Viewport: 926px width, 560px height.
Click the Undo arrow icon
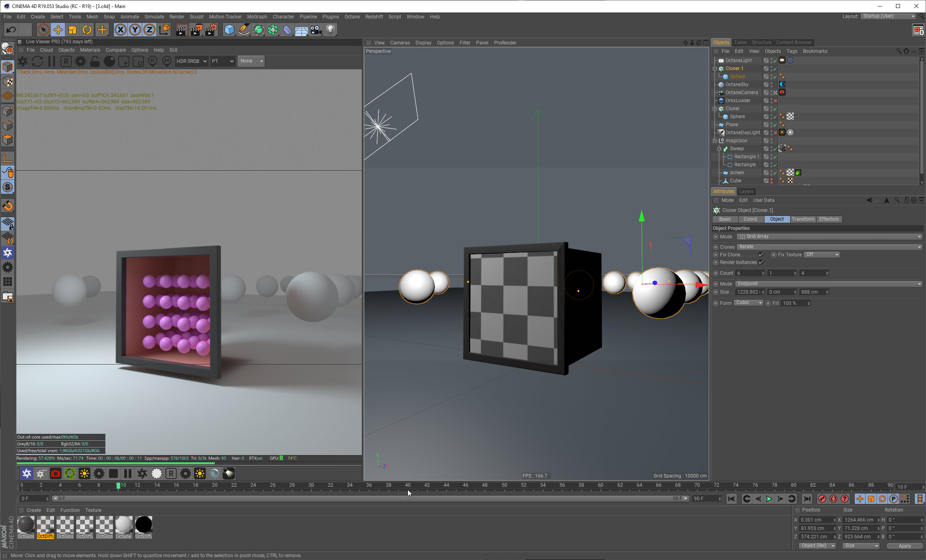(x=11, y=30)
